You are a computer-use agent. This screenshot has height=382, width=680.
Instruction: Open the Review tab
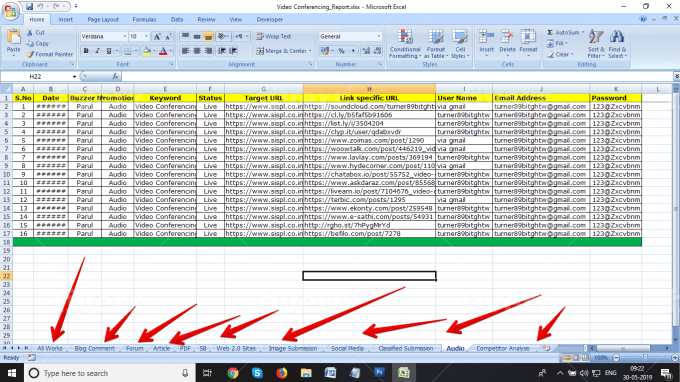pos(206,20)
